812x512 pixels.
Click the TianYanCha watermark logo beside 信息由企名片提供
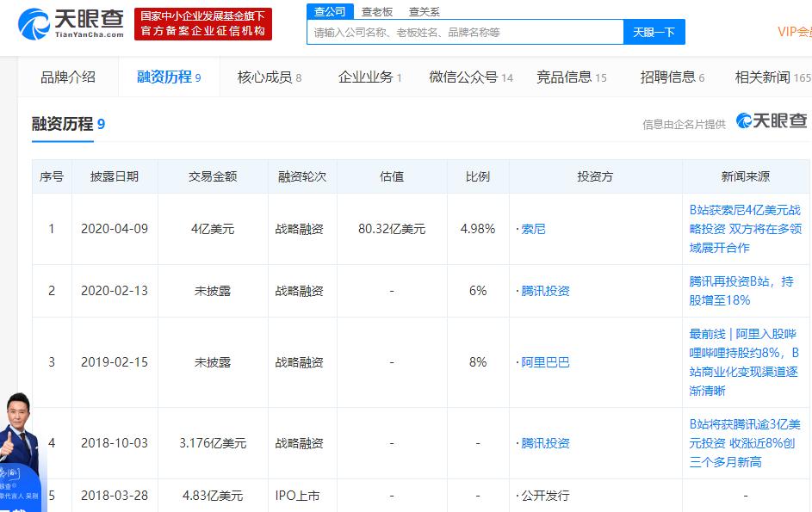772,122
